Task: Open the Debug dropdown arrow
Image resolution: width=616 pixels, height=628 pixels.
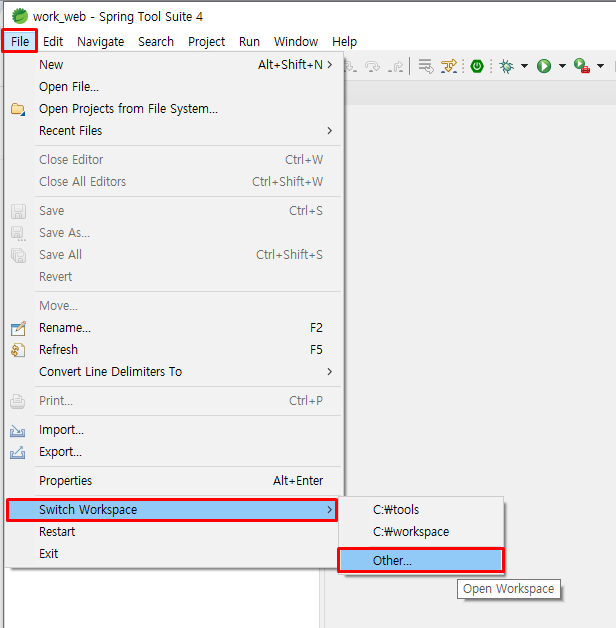Action: click(524, 66)
